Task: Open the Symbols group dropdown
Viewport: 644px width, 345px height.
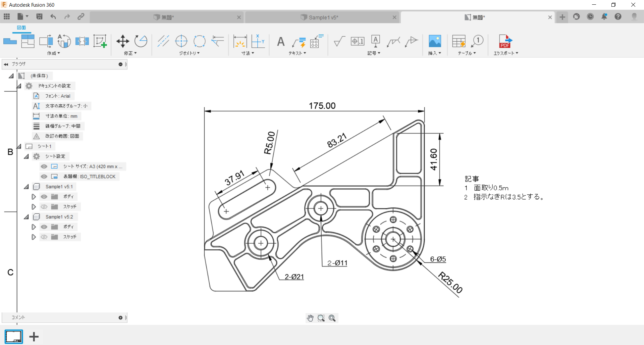Action: point(374,53)
